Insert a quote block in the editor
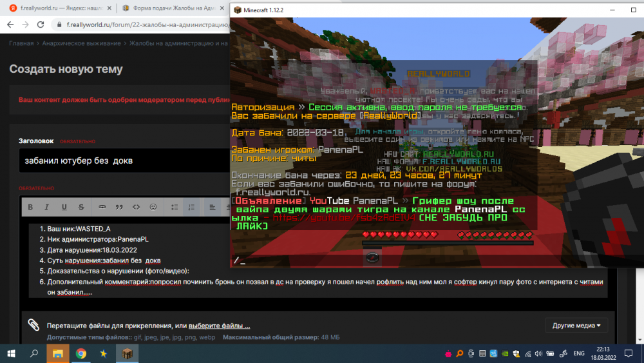644x363 pixels. coord(119,207)
